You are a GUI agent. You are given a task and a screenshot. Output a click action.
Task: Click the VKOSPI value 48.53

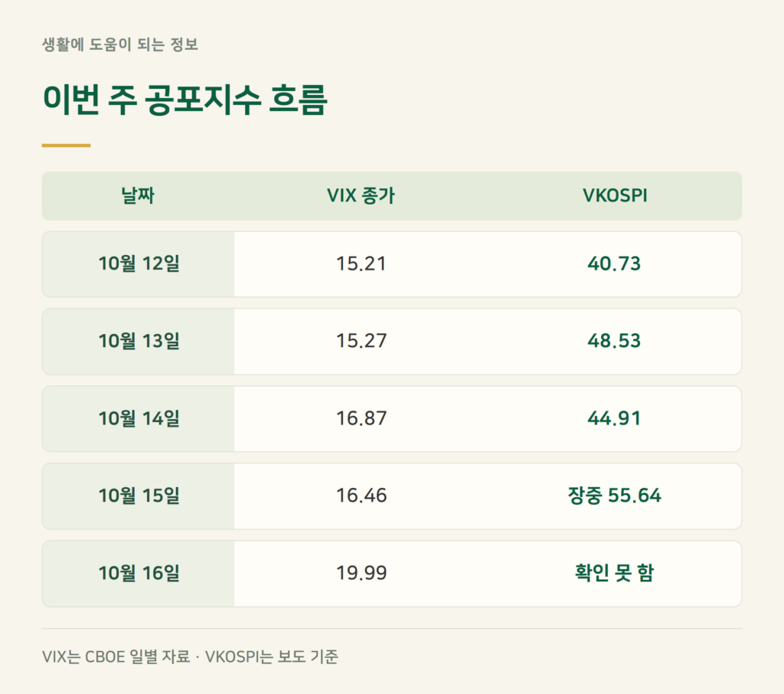point(614,341)
